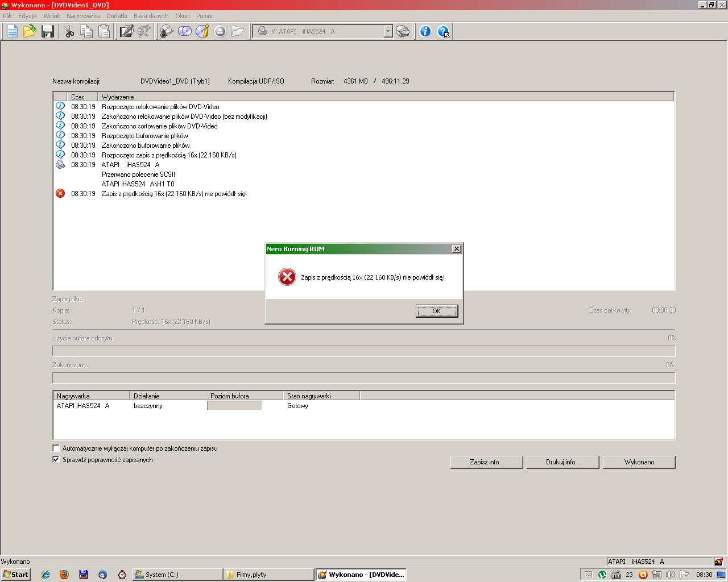The width and height of the screenshot is (728, 582).
Task: Click the Choose recorder drive icon
Action: 403,31
